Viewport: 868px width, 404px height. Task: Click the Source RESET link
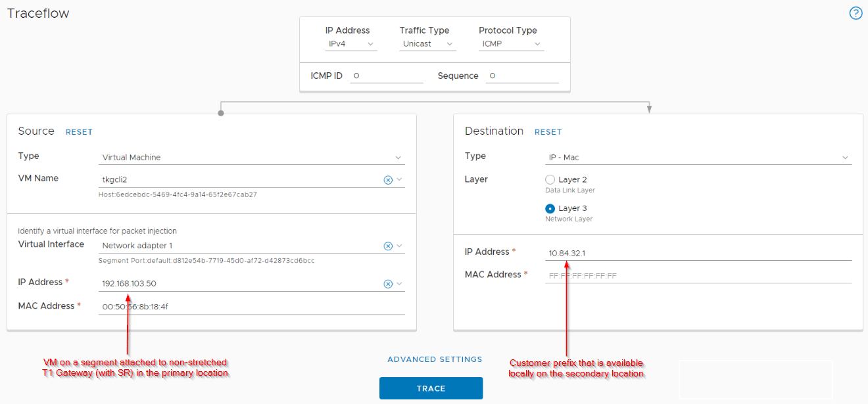79,132
